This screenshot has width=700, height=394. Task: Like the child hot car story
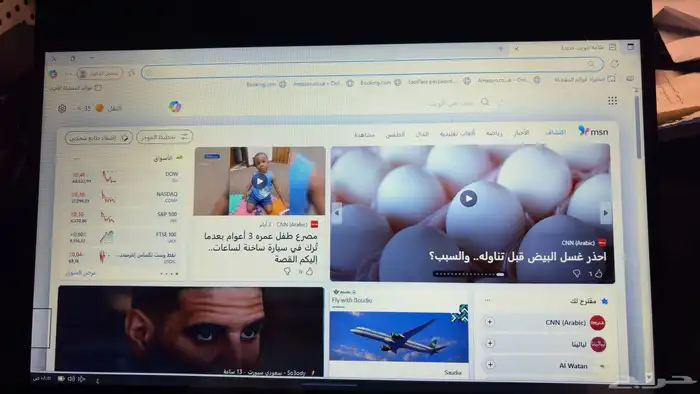pos(309,271)
